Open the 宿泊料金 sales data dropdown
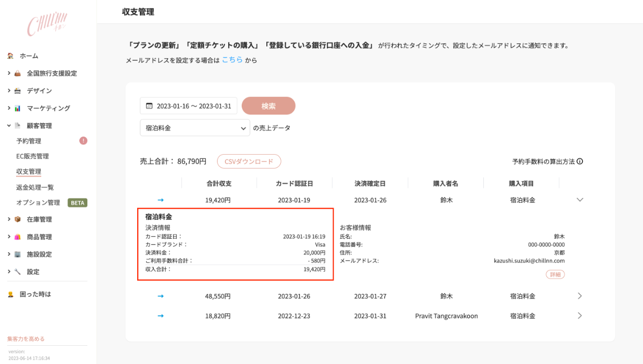The image size is (643, 364). [195, 128]
